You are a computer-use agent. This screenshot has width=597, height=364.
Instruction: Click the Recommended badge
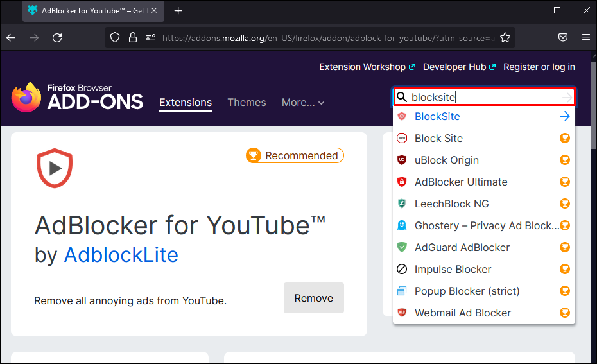pyautogui.click(x=295, y=155)
